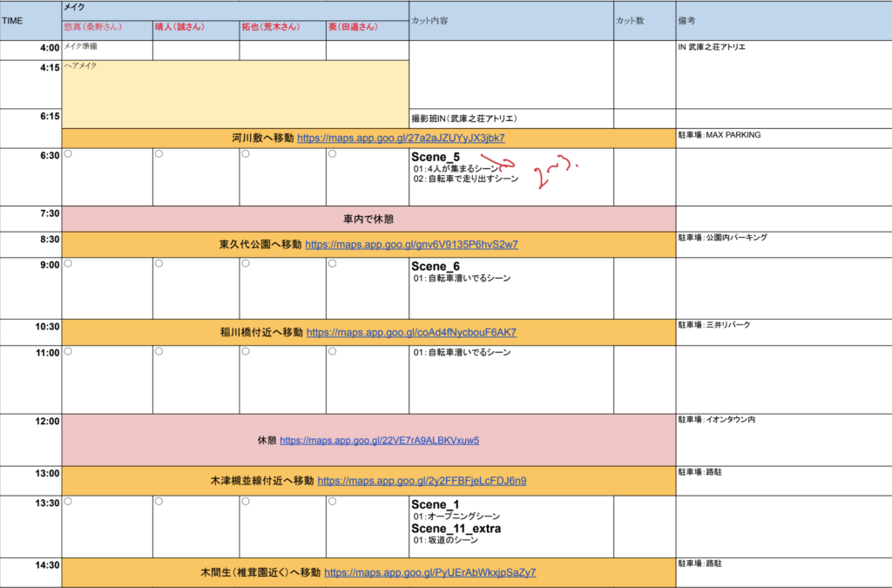Select the yellow ヘアメイク cell

(235, 93)
